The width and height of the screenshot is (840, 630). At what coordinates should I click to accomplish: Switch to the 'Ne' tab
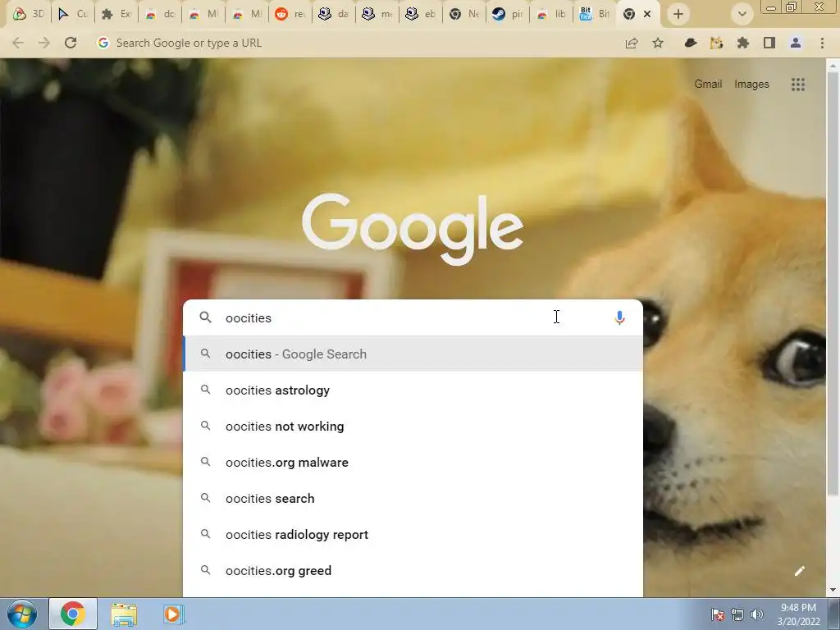coord(464,14)
